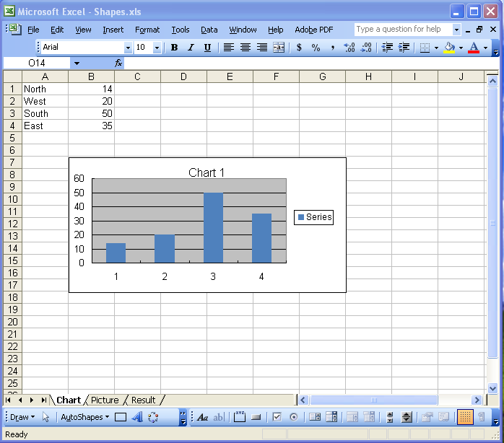Select Group Box control in Forms toolbar
The width and height of the screenshot is (504, 443).
pyautogui.click(x=240, y=417)
